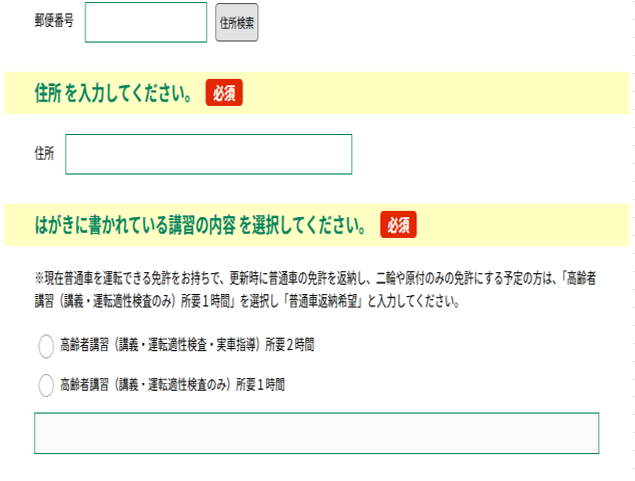The image size is (635, 481).
Task: Click the 住所 label left of the address field
Action: 44,154
